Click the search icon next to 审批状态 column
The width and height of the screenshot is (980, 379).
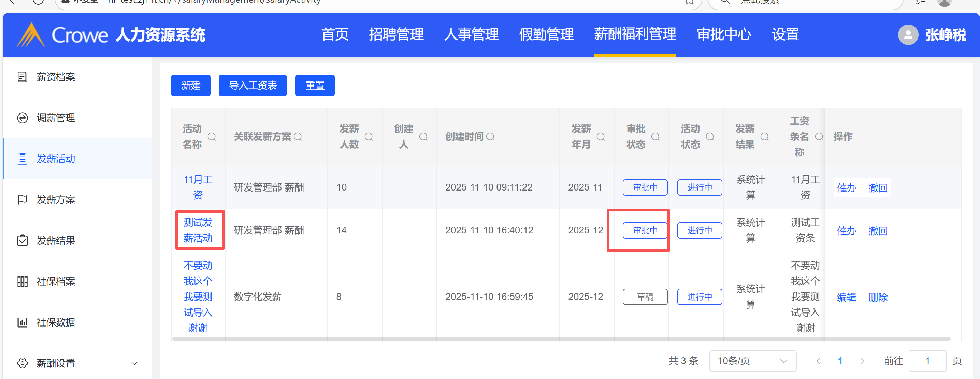coord(655,137)
